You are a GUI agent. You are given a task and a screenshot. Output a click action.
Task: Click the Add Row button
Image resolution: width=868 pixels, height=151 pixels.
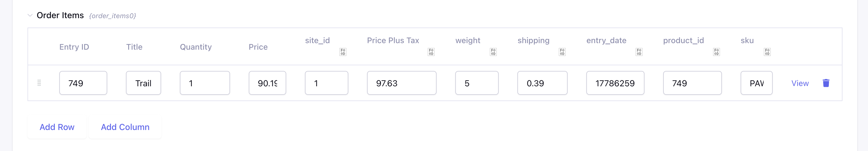(x=57, y=127)
